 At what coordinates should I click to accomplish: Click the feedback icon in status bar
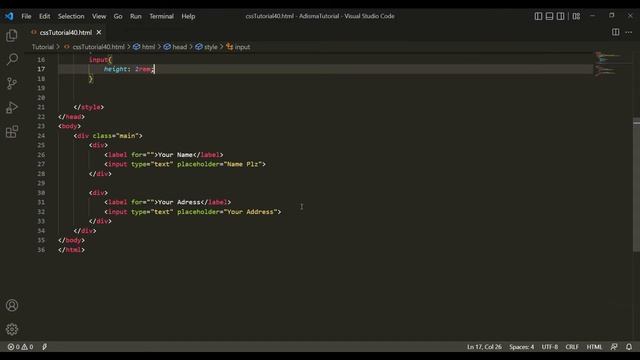pyautogui.click(x=614, y=347)
